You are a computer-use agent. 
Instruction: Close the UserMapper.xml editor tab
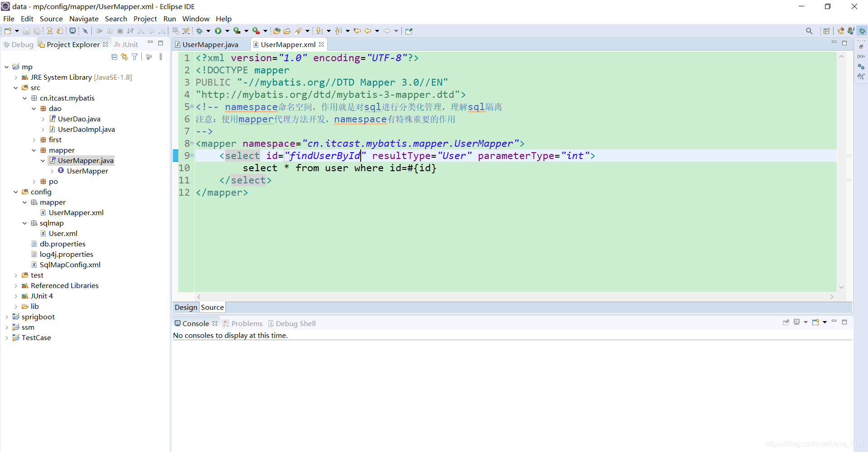click(321, 44)
